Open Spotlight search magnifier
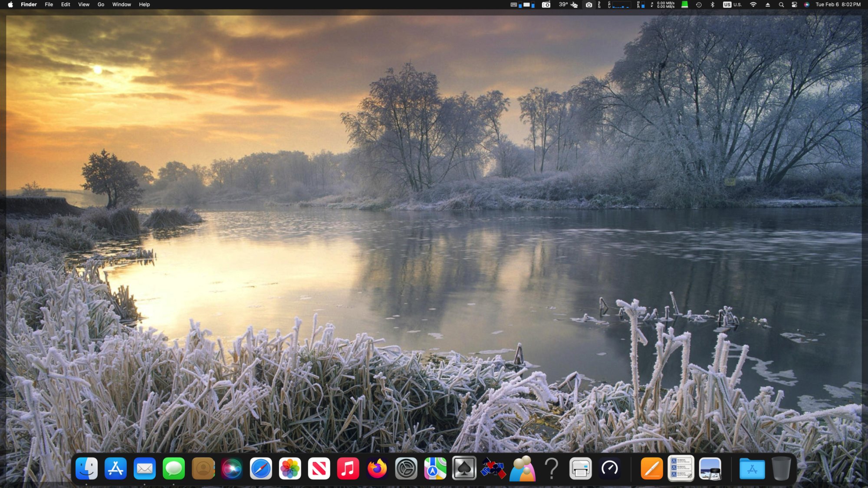 click(x=781, y=5)
